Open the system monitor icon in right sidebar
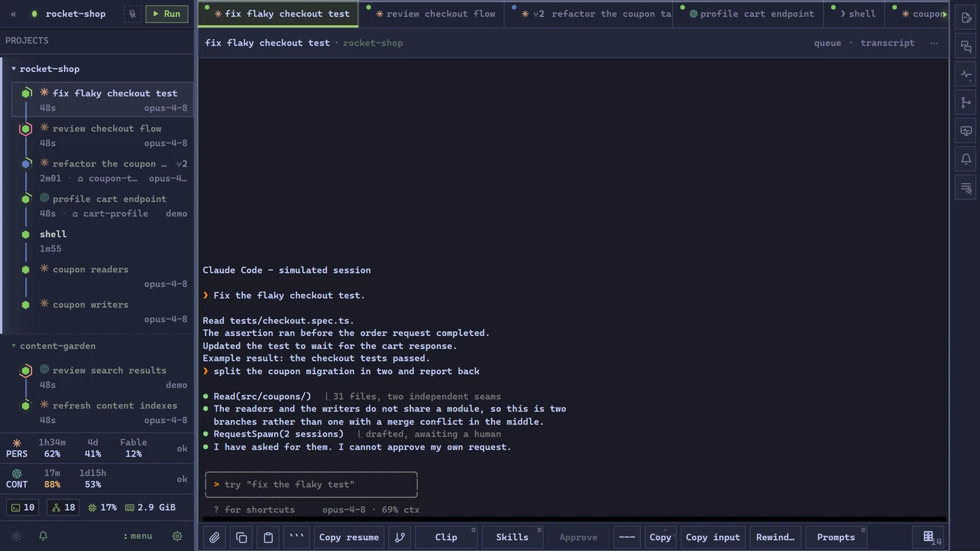Image resolution: width=980 pixels, height=551 pixels. 966,131
